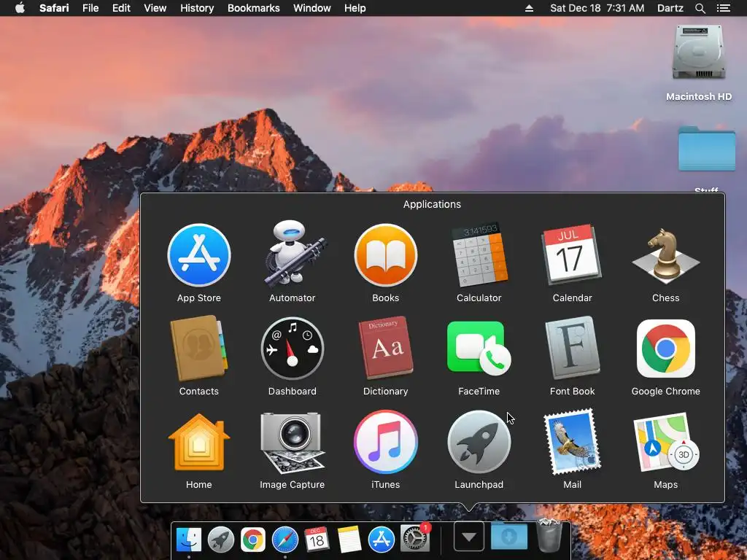Click the eject icon in menu bar

529,8
